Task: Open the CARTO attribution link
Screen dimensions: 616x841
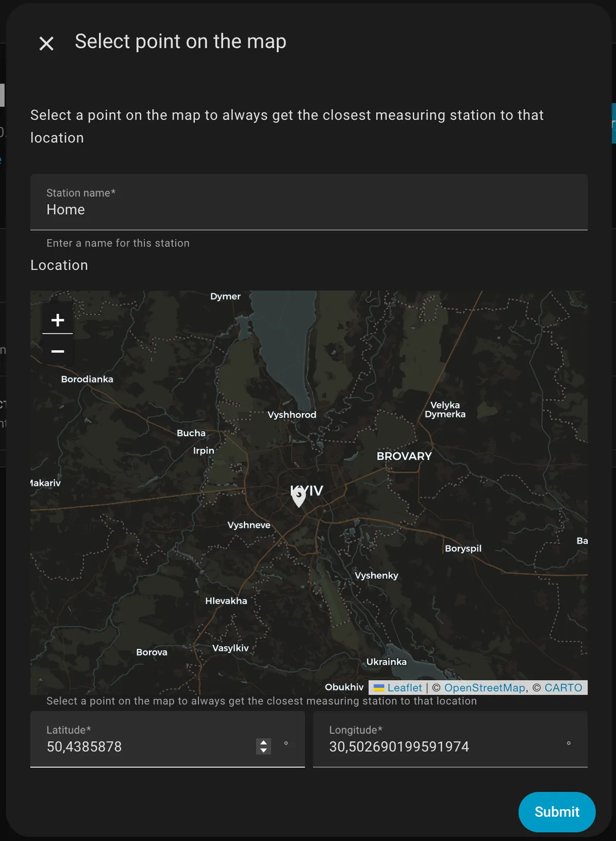Action: 563,687
